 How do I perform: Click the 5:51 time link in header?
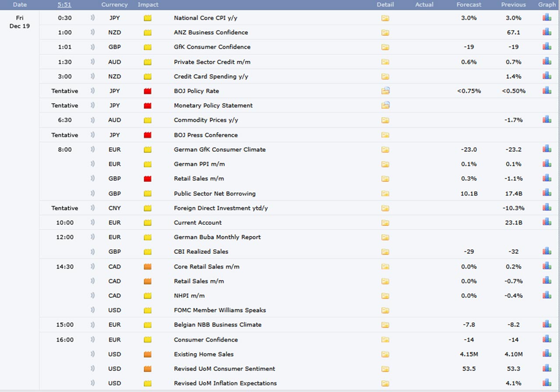64,5
